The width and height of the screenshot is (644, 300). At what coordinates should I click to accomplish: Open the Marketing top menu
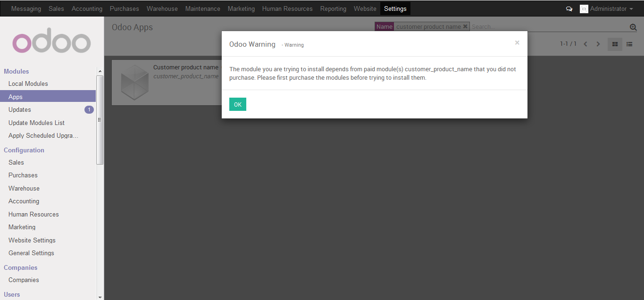[x=241, y=8]
